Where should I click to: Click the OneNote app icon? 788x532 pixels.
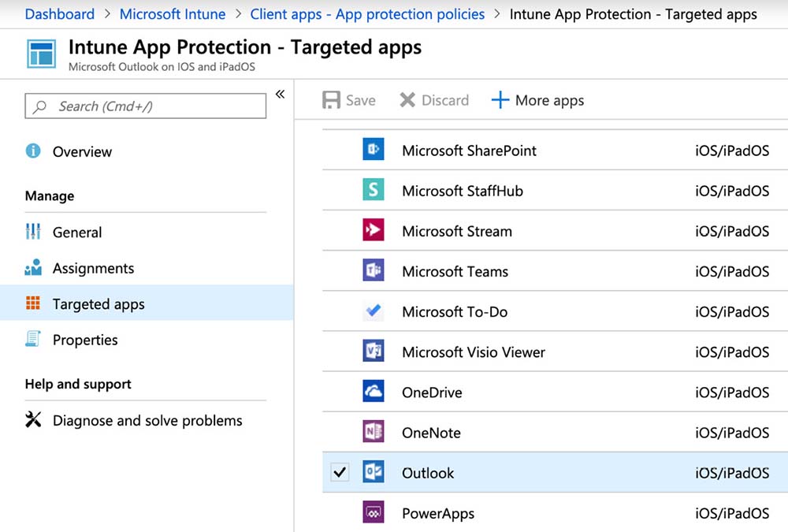(x=374, y=432)
